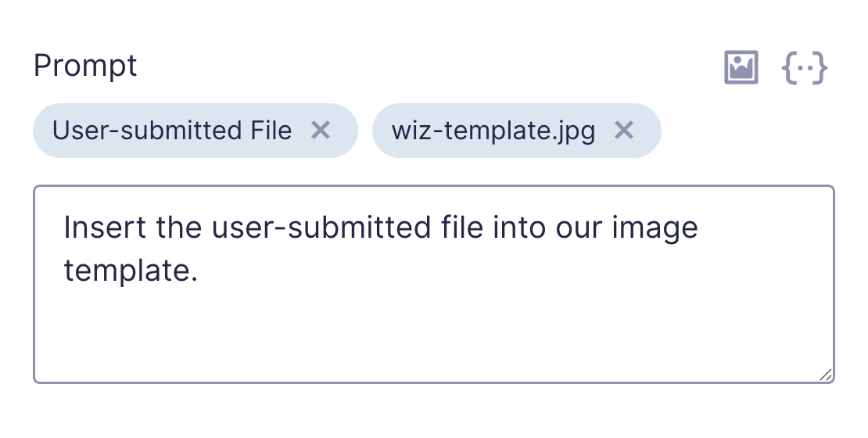Click the word "File" in first chip
This screenshot has width=868, height=438.
[271, 131]
